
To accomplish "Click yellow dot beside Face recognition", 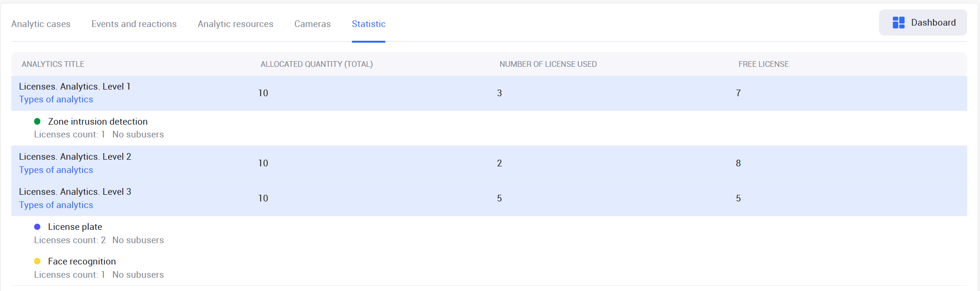I will pos(37,262).
